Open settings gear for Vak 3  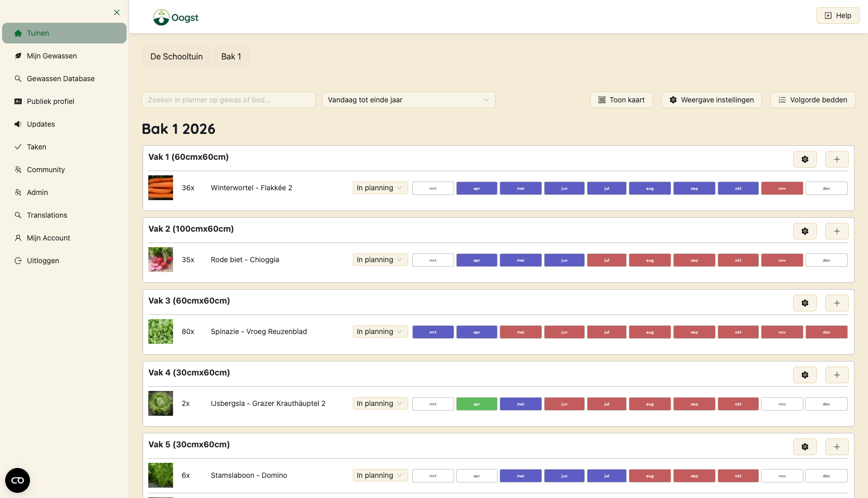point(805,303)
